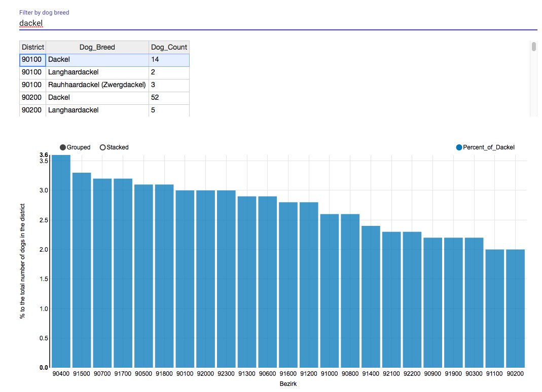Select the Rauhhaardackel (Zwergdackel) cell
This screenshot has width=542, height=392.
(97, 85)
